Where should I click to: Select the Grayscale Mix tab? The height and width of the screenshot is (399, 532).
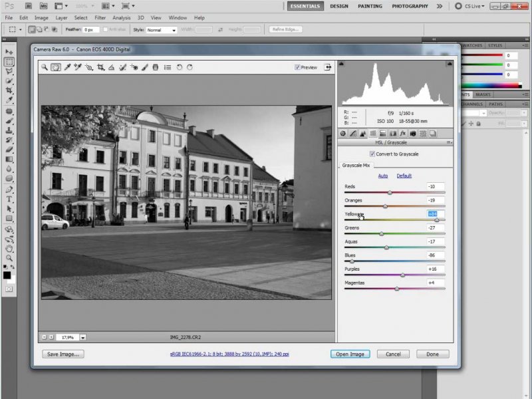356,165
